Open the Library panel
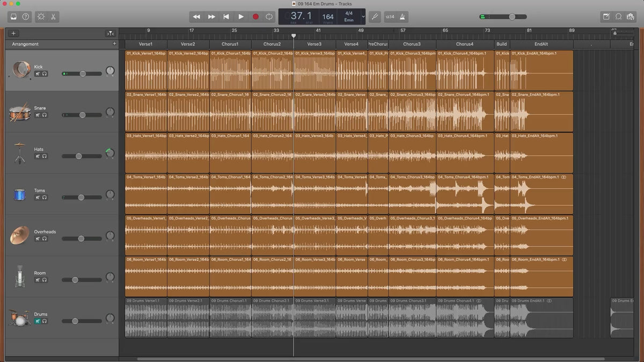The height and width of the screenshot is (362, 644). click(13, 17)
